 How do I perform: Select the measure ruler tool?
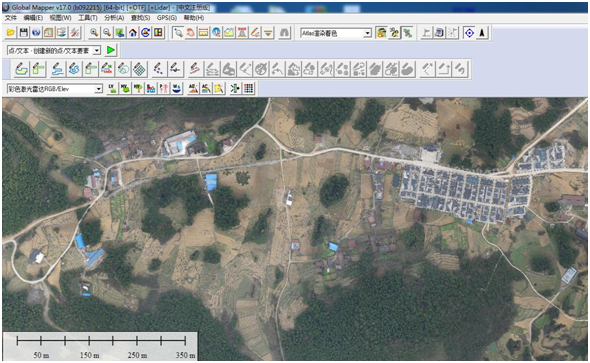204,33
